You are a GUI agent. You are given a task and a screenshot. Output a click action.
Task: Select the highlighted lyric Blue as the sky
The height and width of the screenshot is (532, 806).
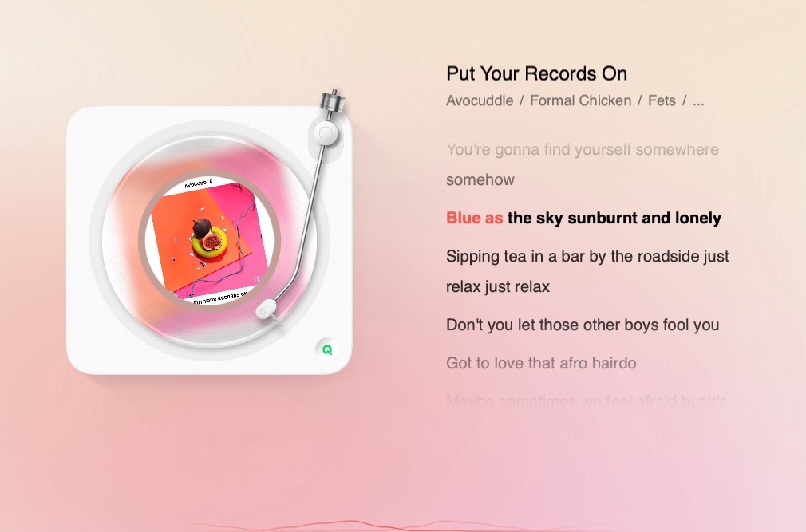tap(583, 218)
